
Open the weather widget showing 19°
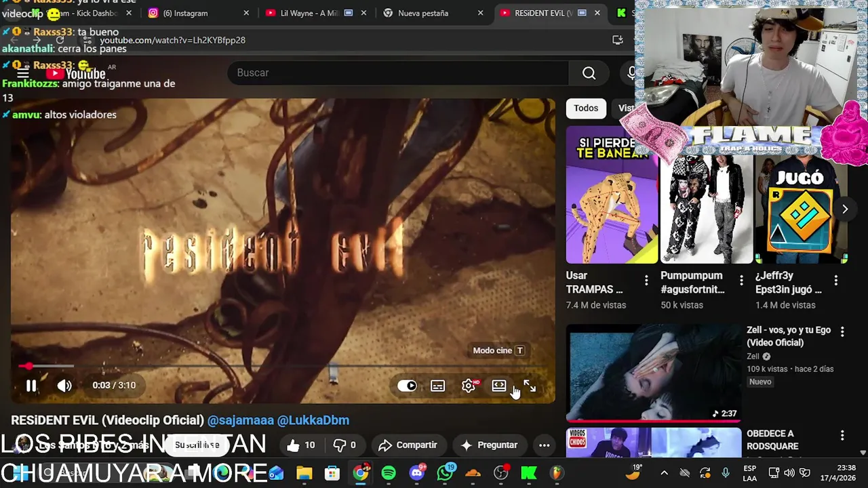pyautogui.click(x=633, y=472)
